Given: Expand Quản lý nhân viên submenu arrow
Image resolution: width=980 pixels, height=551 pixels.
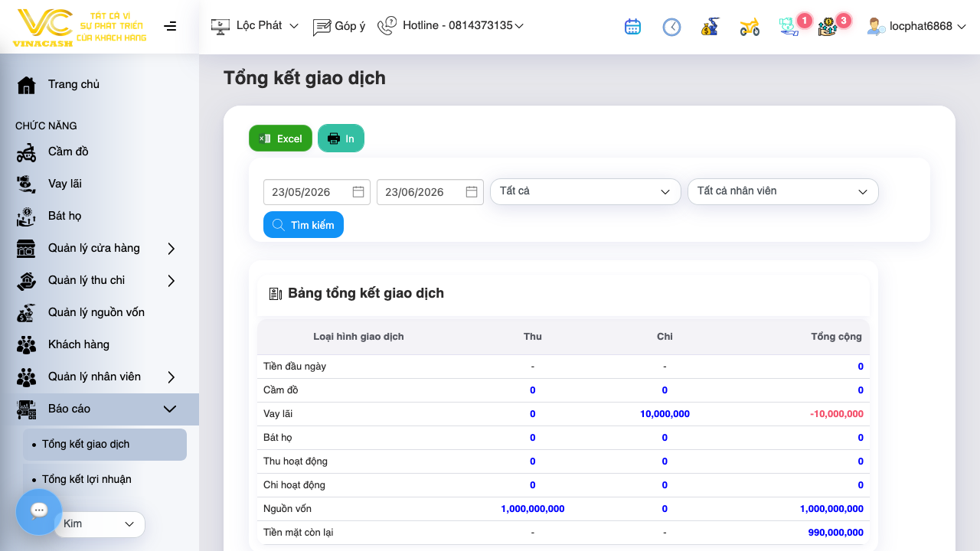Looking at the screenshot, I should click(171, 377).
